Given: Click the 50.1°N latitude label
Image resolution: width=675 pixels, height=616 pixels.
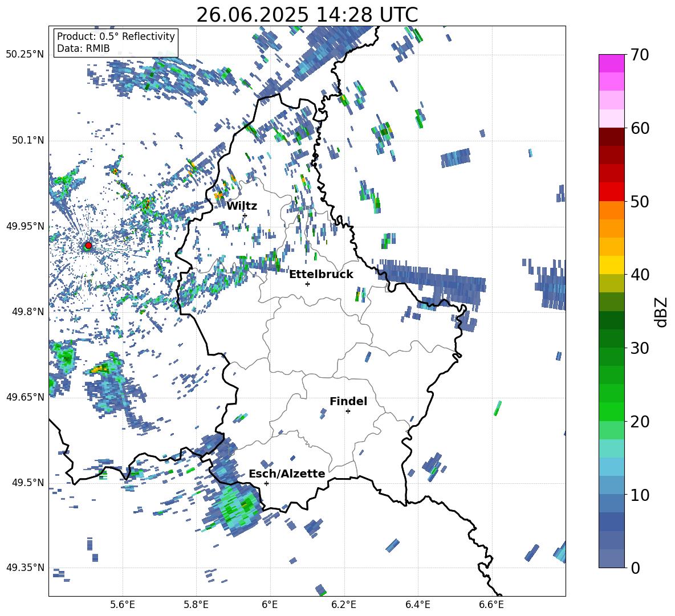Looking at the screenshot, I should (27, 141).
